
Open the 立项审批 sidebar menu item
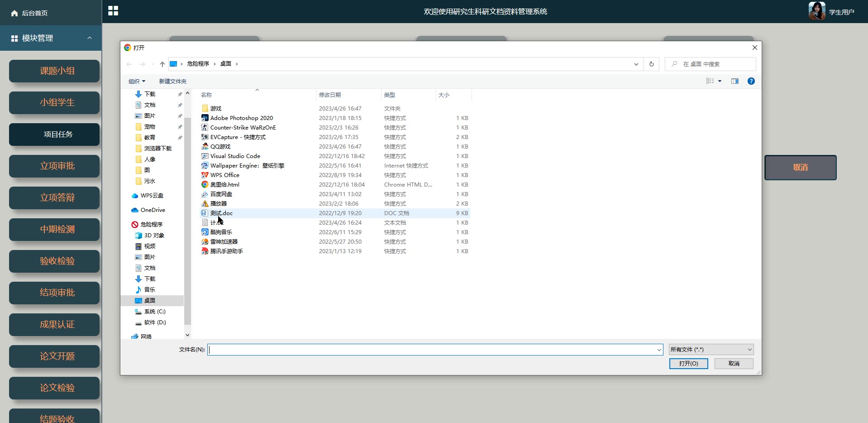click(x=54, y=166)
